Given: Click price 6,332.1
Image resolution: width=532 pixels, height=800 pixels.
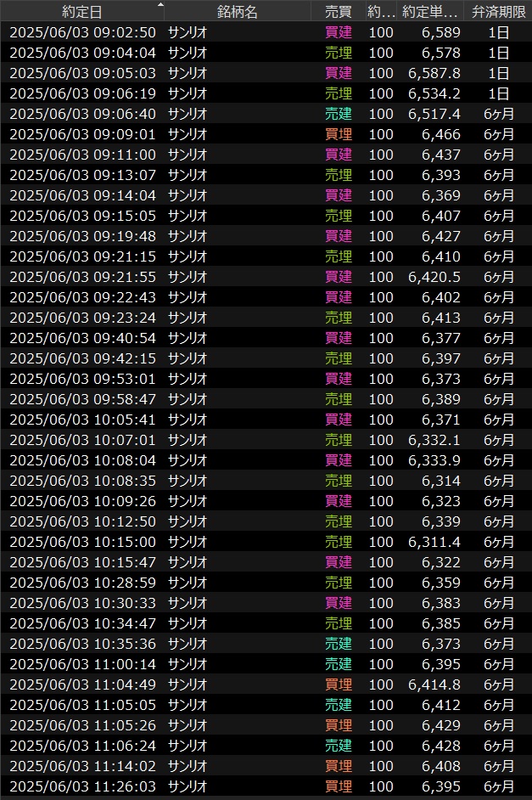Looking at the screenshot, I should point(434,440).
